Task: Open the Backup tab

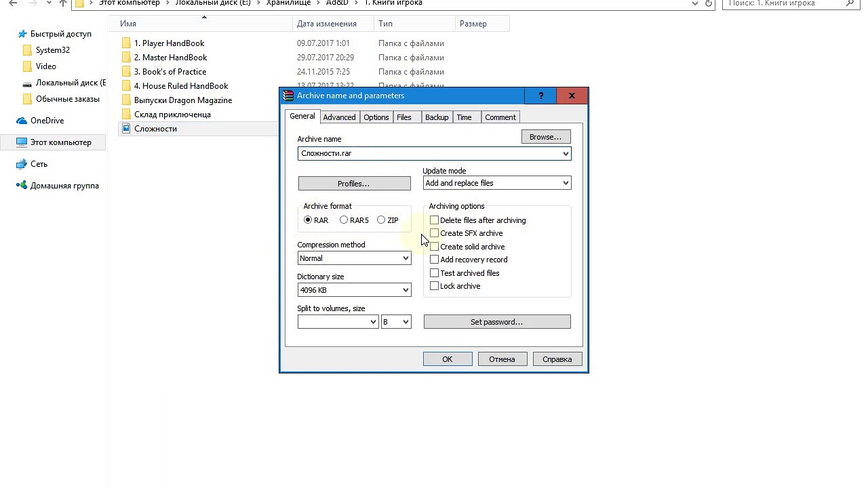Action: (x=437, y=117)
